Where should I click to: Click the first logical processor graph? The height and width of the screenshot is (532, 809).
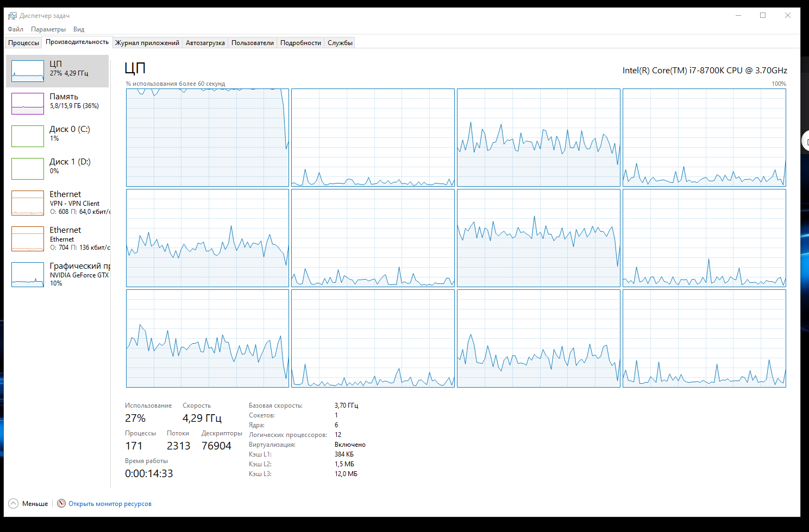point(207,138)
